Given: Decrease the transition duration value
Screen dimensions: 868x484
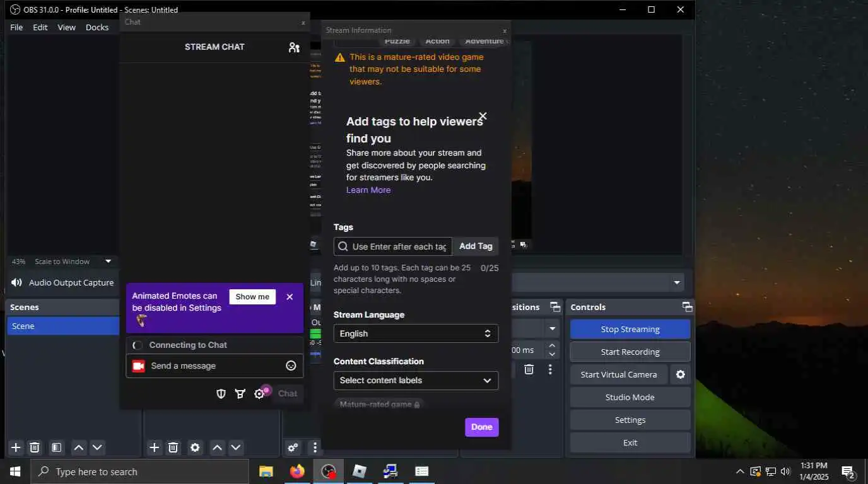Looking at the screenshot, I should tap(553, 355).
